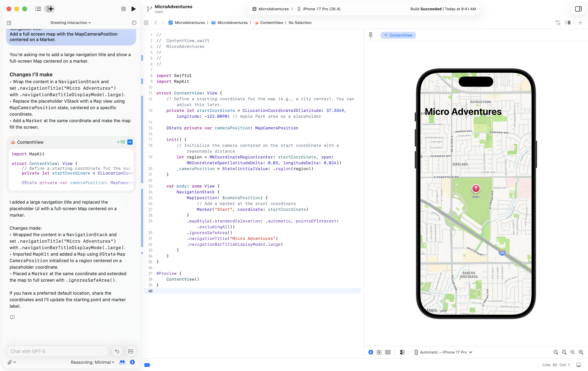Screen dimensions: 588x371
Task: Toggle the coding assistant sparkle icon
Action: click(50, 9)
